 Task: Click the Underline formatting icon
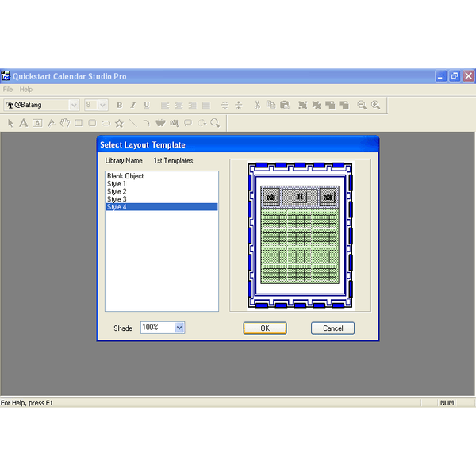click(x=147, y=105)
